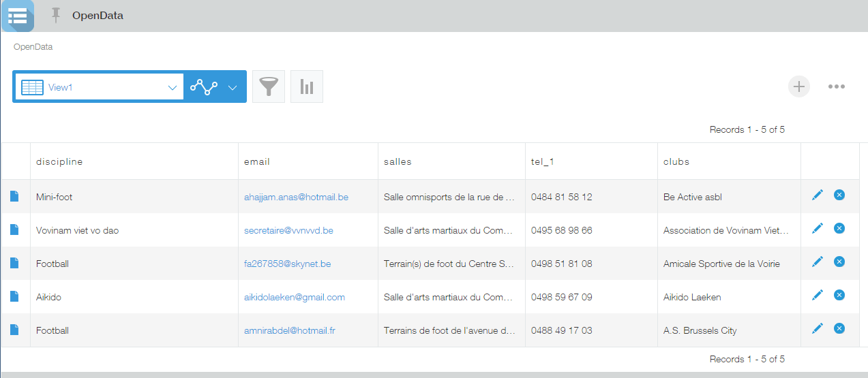The height and width of the screenshot is (378, 868).
Task: Click the discipline column header
Action: tap(134, 161)
